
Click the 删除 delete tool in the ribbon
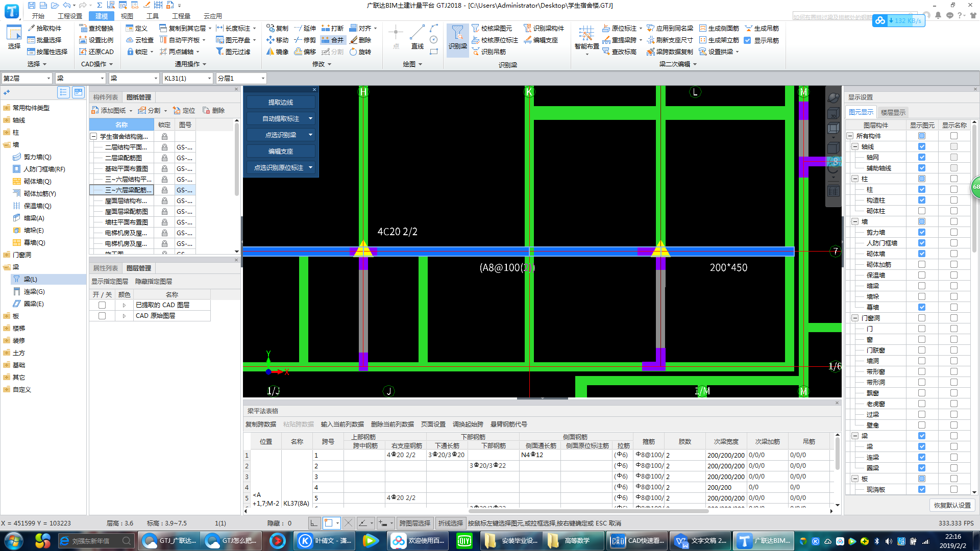pyautogui.click(x=360, y=40)
